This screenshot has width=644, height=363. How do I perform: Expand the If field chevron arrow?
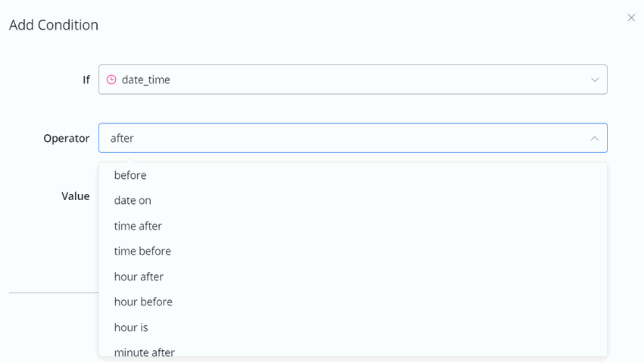pos(595,80)
